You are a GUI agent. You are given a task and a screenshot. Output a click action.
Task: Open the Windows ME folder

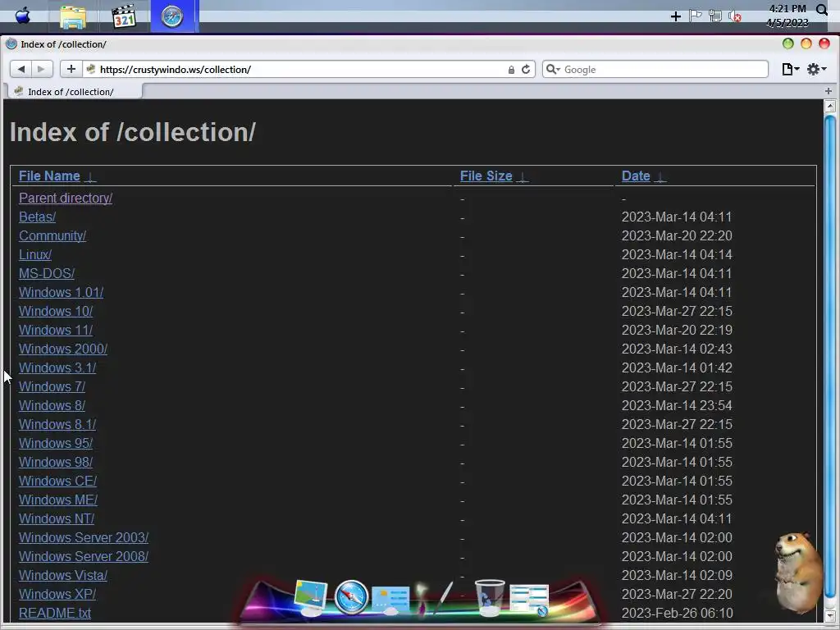[58, 500]
